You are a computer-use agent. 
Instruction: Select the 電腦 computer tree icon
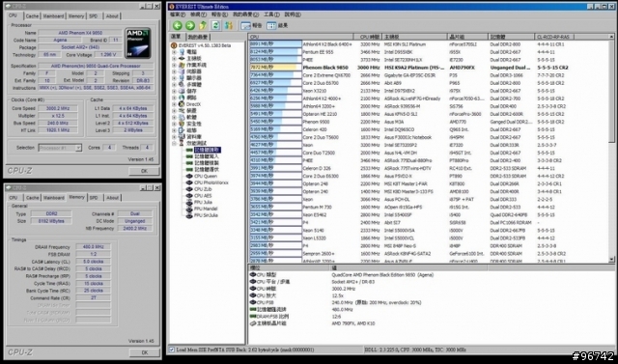point(182,51)
